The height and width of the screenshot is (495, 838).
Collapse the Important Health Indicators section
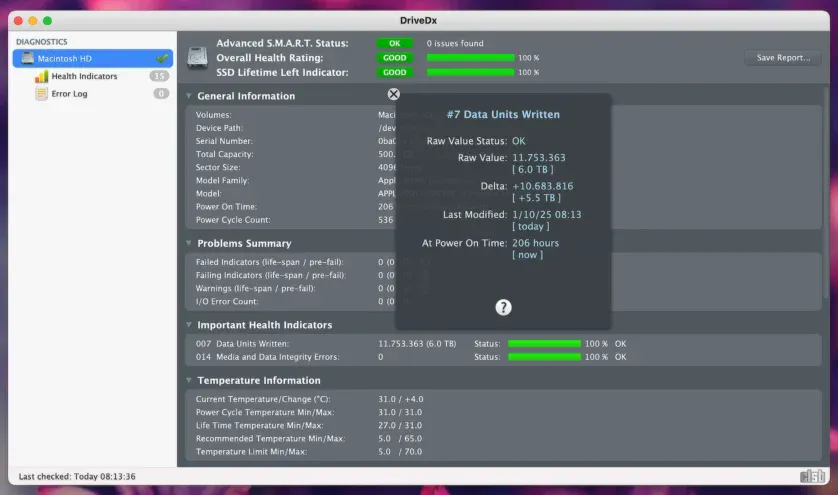click(189, 325)
